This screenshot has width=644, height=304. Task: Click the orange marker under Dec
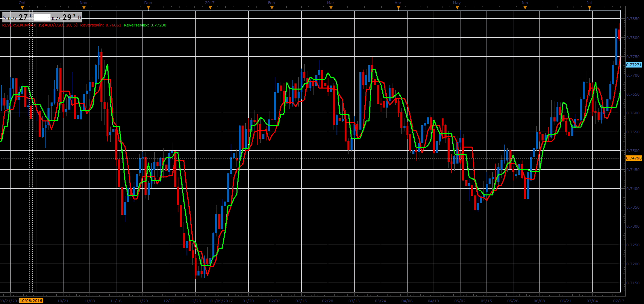[x=148, y=7]
